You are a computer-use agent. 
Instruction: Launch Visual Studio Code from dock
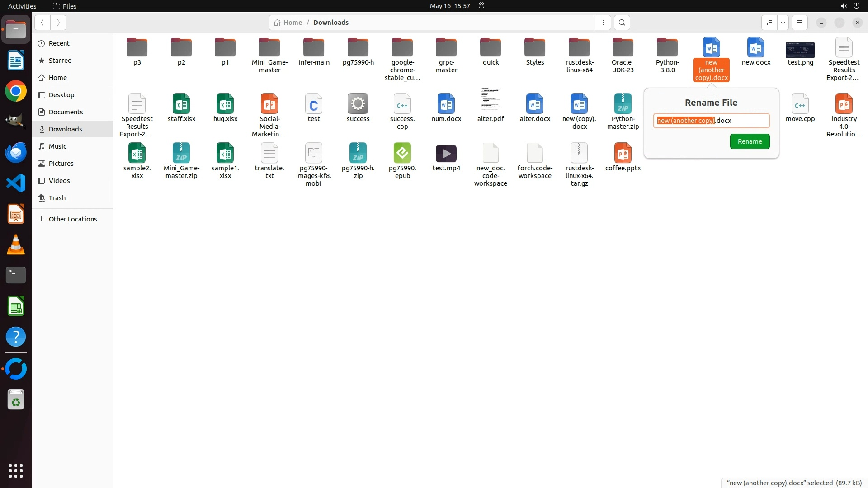(x=16, y=183)
